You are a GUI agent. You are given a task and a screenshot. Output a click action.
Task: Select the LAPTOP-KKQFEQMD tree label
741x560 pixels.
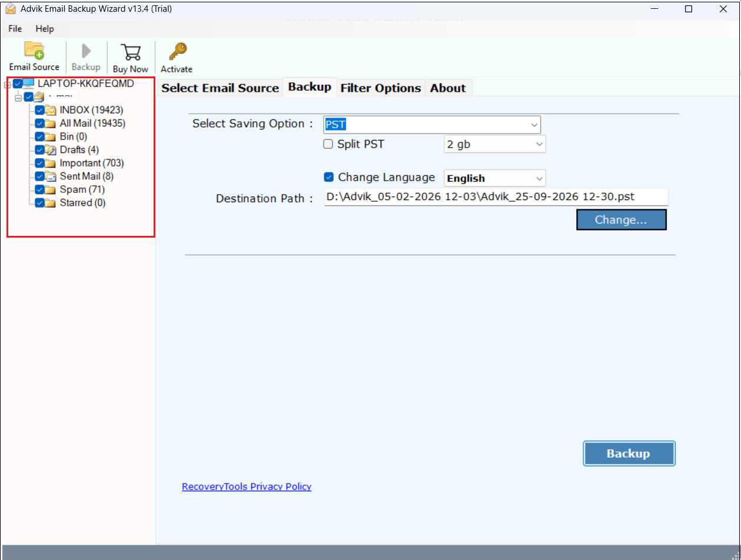click(86, 84)
